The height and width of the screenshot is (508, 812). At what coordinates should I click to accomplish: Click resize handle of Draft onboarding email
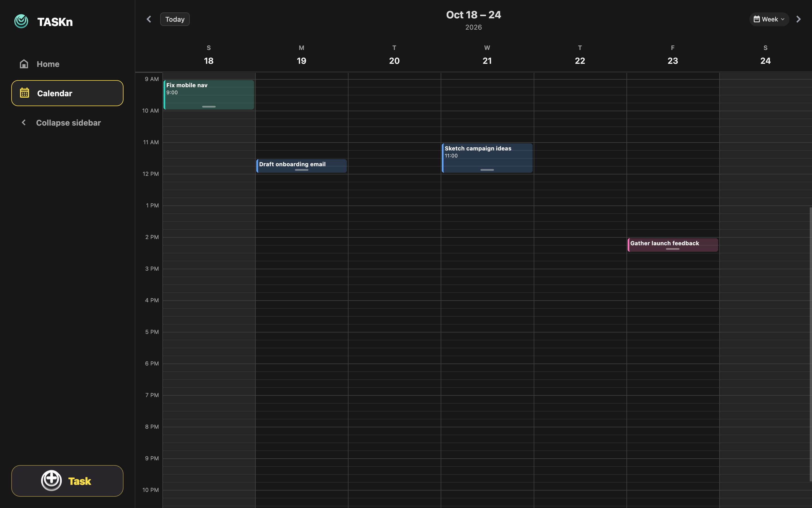[x=302, y=170]
